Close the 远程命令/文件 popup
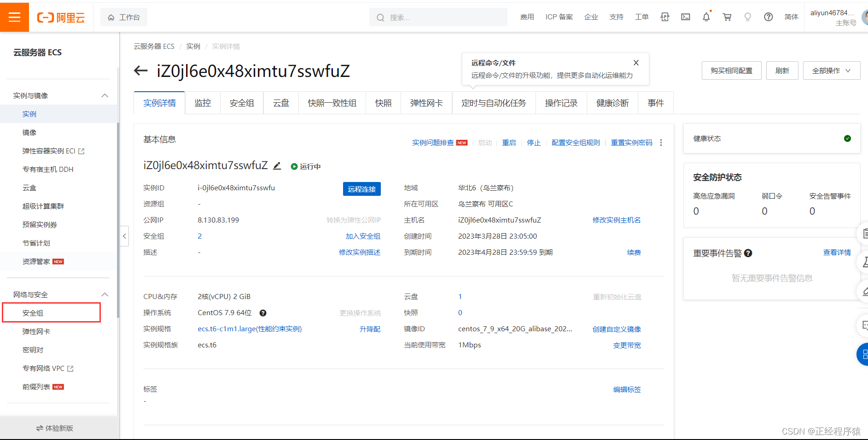 [x=636, y=63]
